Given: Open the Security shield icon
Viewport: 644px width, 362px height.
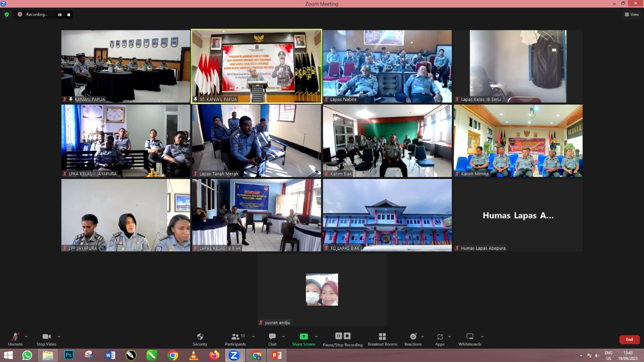Looking at the screenshot, I should [200, 337].
